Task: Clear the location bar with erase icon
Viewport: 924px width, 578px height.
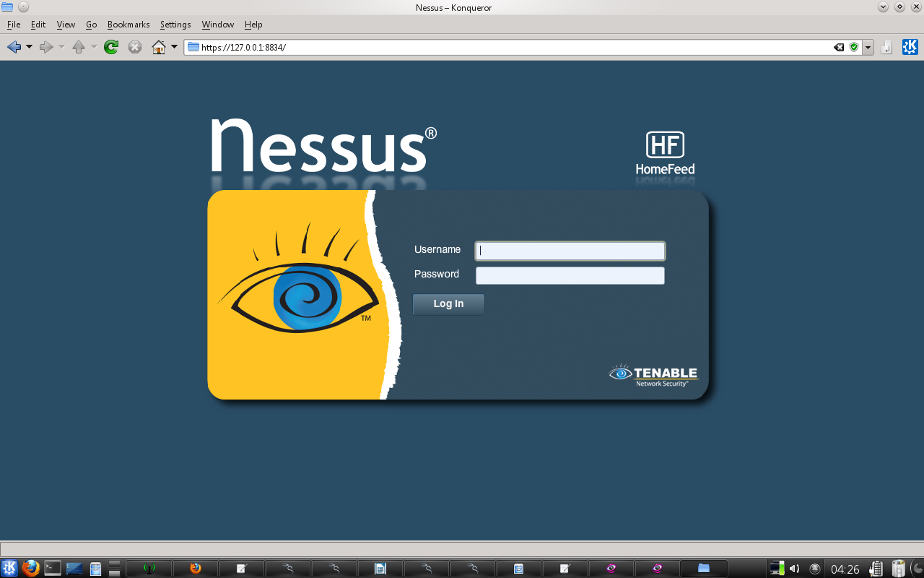Action: 839,47
